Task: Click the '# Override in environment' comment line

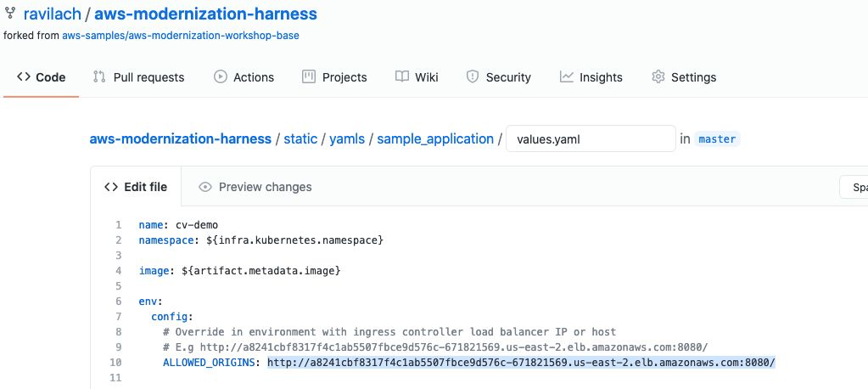Action: pos(389,332)
